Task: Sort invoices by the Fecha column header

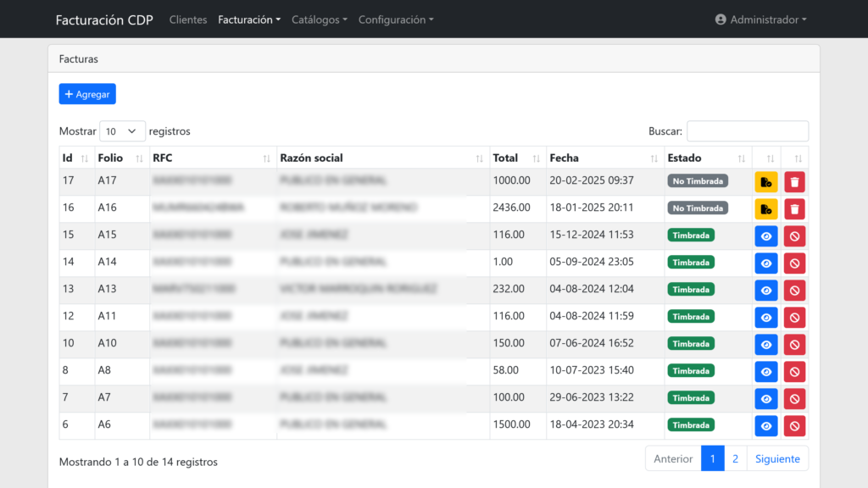Action: coord(604,158)
